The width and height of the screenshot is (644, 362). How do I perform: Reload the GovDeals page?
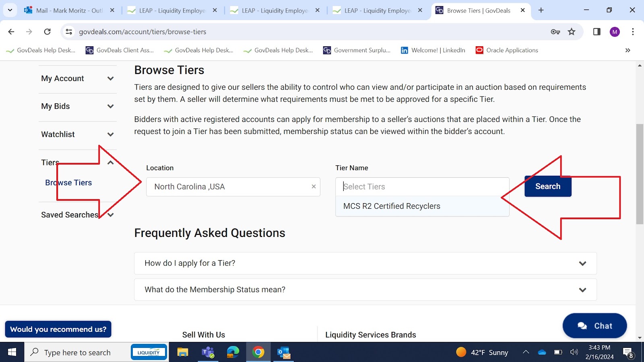pos(47,32)
